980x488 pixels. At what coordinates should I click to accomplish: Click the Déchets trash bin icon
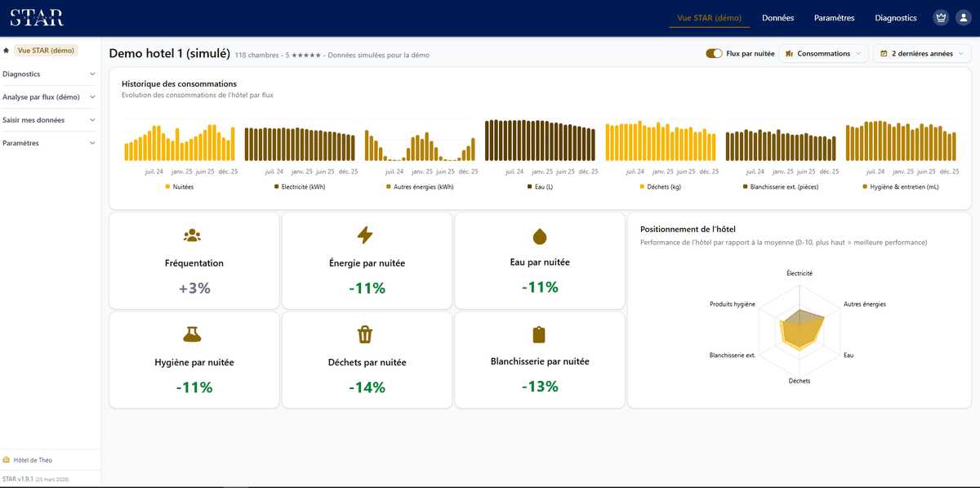[365, 334]
